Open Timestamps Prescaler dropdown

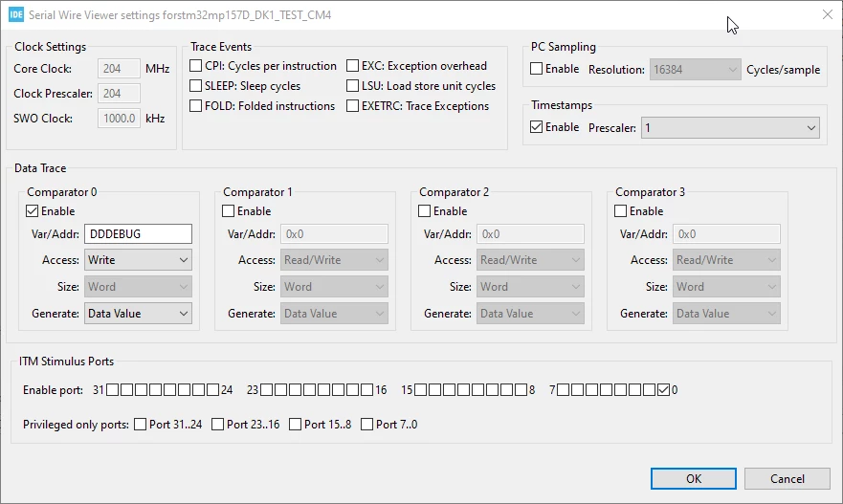pyautogui.click(x=730, y=128)
